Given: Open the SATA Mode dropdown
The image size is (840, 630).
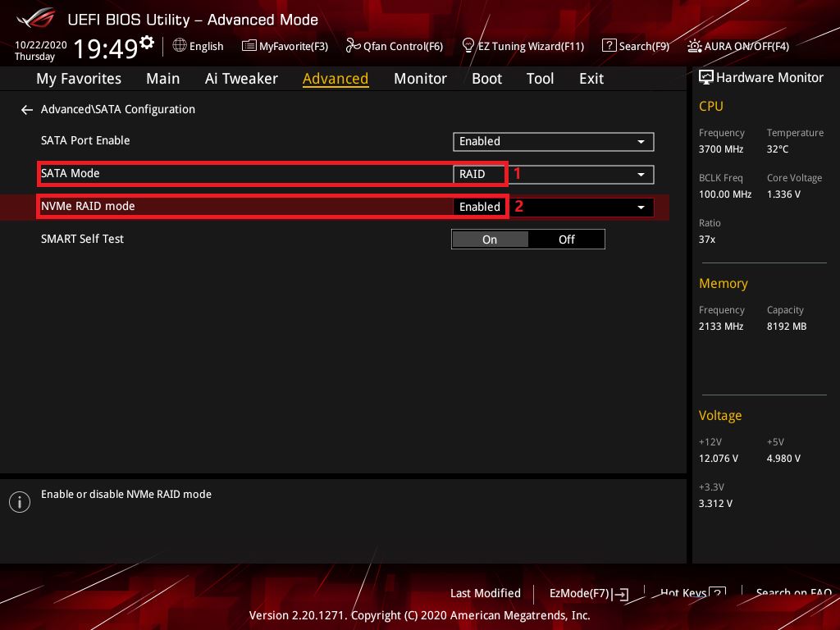Looking at the screenshot, I should click(x=641, y=175).
